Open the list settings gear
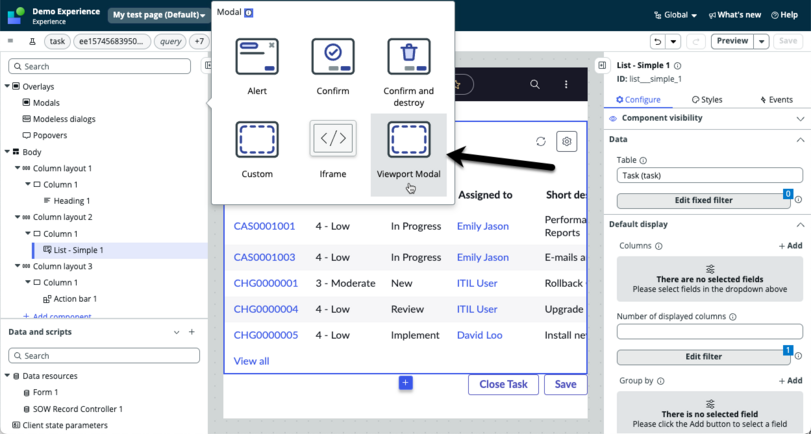The height and width of the screenshot is (434, 811). 566,141
